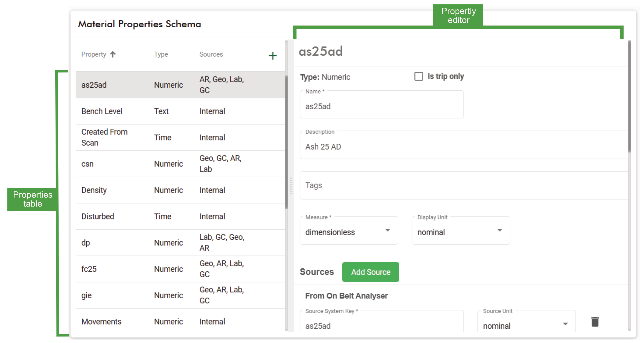The height and width of the screenshot is (343, 644).
Task: Delete the On Belt Analyser source
Action: [595, 322]
